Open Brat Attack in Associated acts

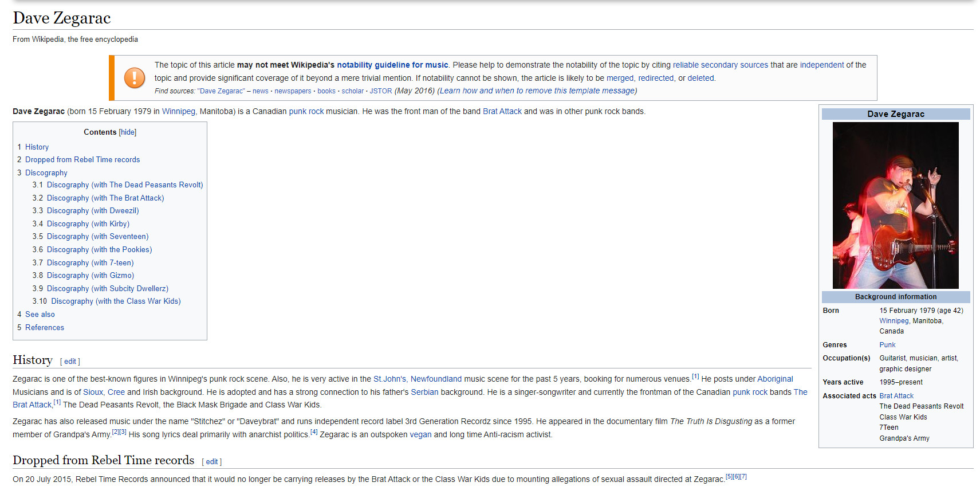click(896, 396)
